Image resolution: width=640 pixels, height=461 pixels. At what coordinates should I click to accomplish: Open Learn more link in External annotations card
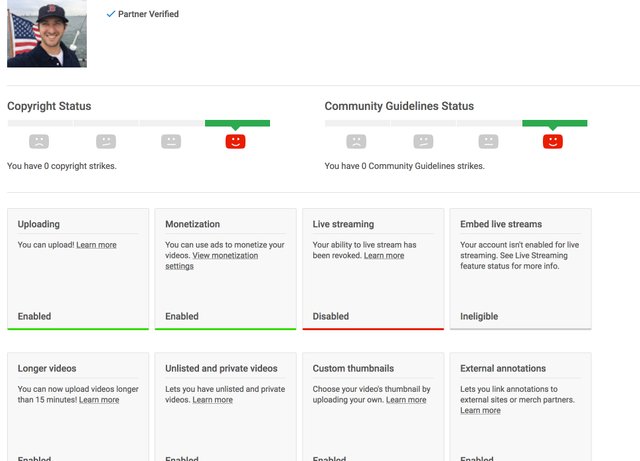click(x=480, y=410)
